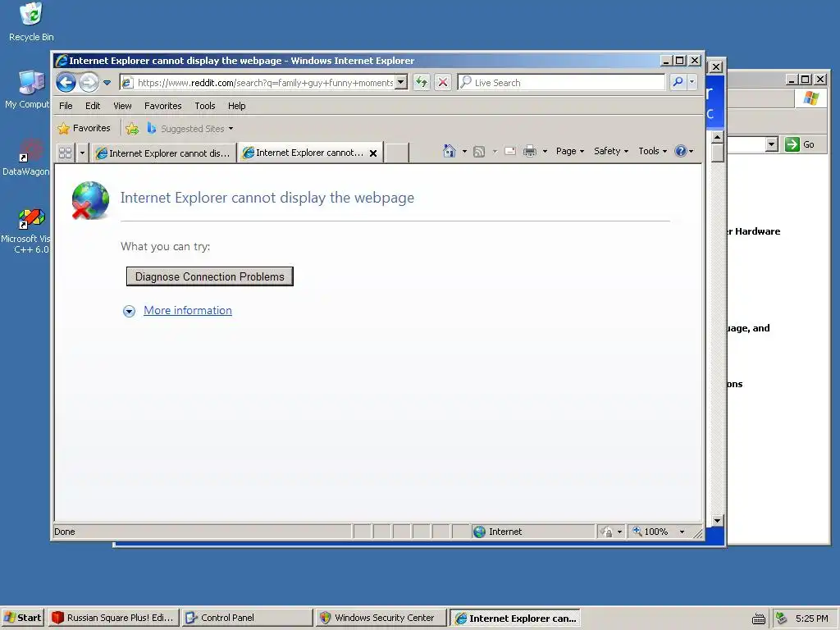840x630 pixels.
Task: Open the Help menu
Action: click(x=237, y=106)
